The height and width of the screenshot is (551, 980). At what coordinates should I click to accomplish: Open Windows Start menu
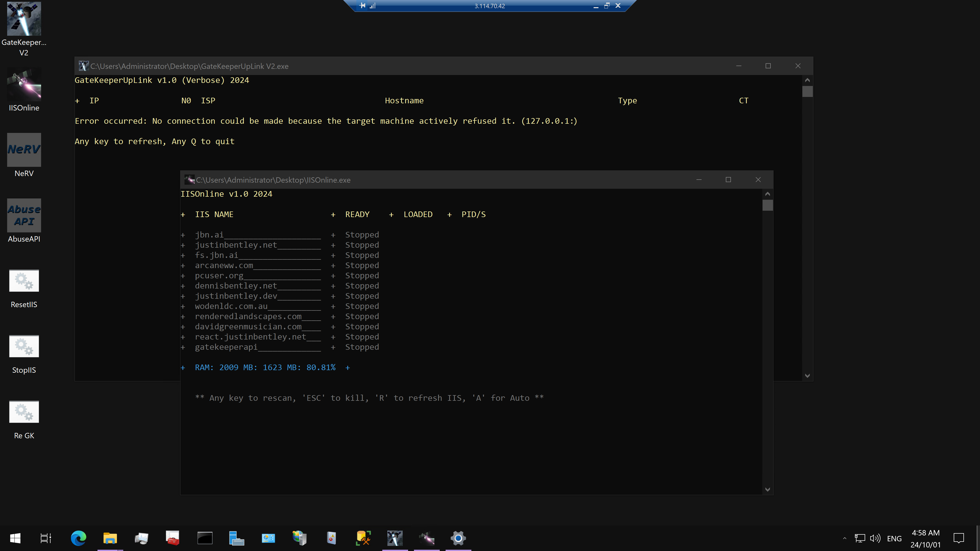click(x=15, y=538)
